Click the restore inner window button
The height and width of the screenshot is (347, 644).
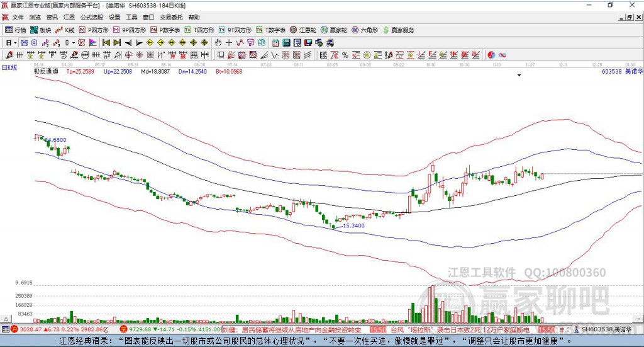point(630,17)
